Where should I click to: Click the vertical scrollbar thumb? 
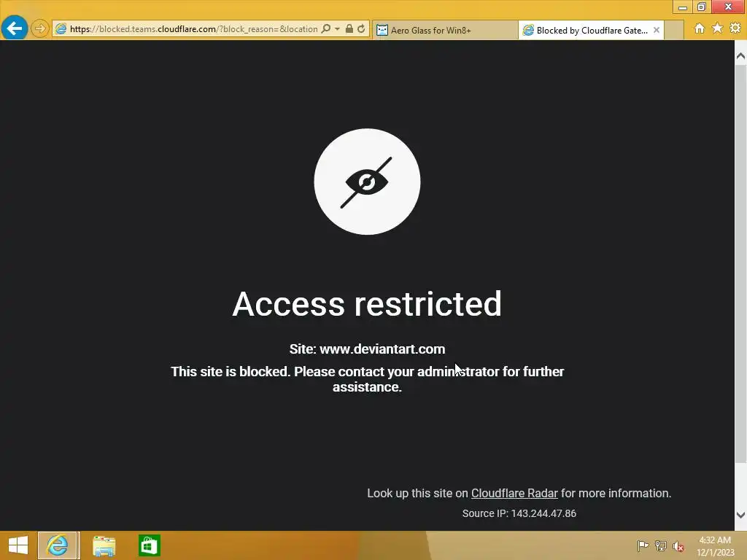click(x=740, y=264)
